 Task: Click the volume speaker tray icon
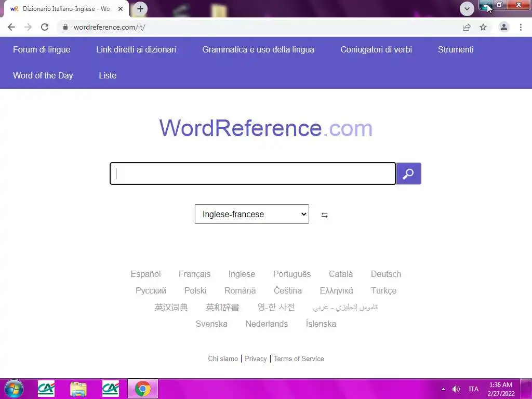[x=456, y=389]
